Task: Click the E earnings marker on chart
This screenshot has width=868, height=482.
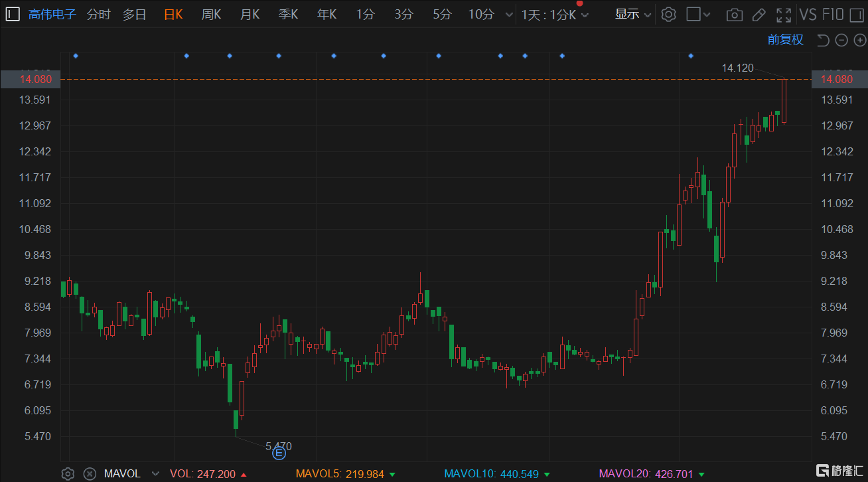Action: (x=279, y=453)
